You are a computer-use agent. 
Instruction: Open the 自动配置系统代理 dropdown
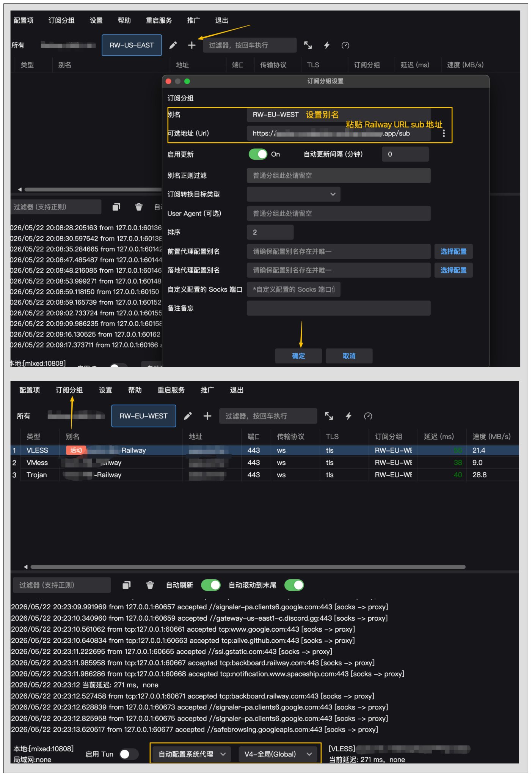[192, 754]
